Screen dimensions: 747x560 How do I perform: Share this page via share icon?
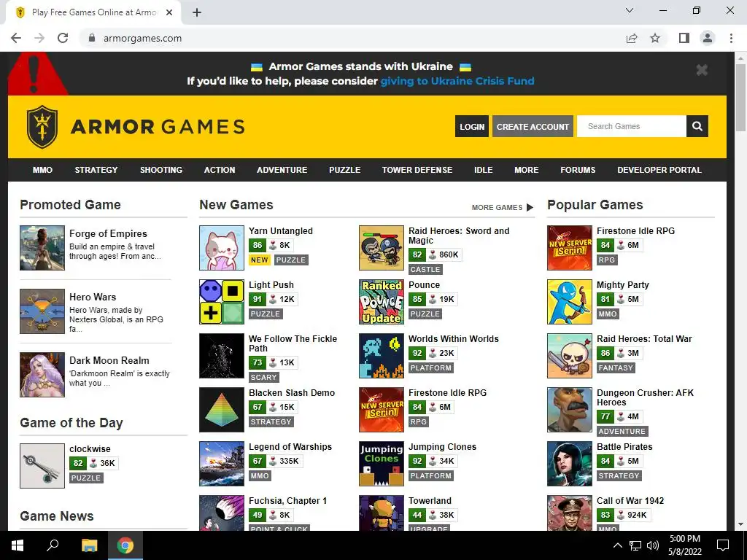632,38
